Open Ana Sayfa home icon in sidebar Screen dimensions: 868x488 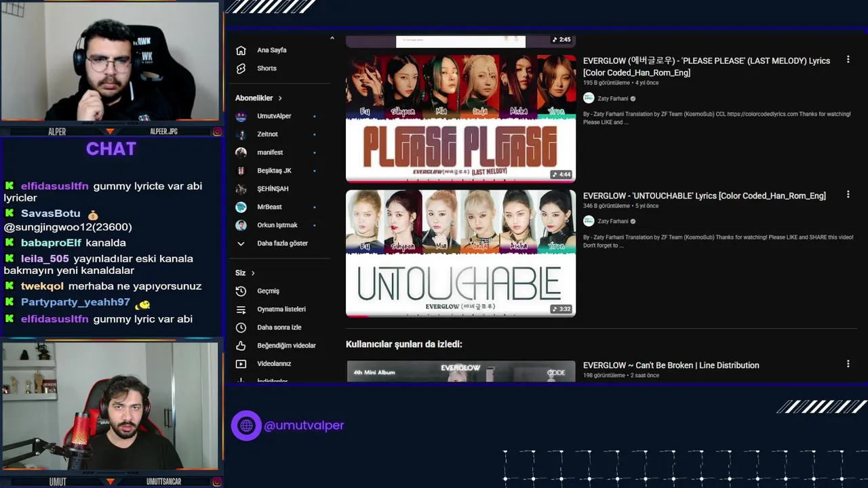(x=241, y=50)
